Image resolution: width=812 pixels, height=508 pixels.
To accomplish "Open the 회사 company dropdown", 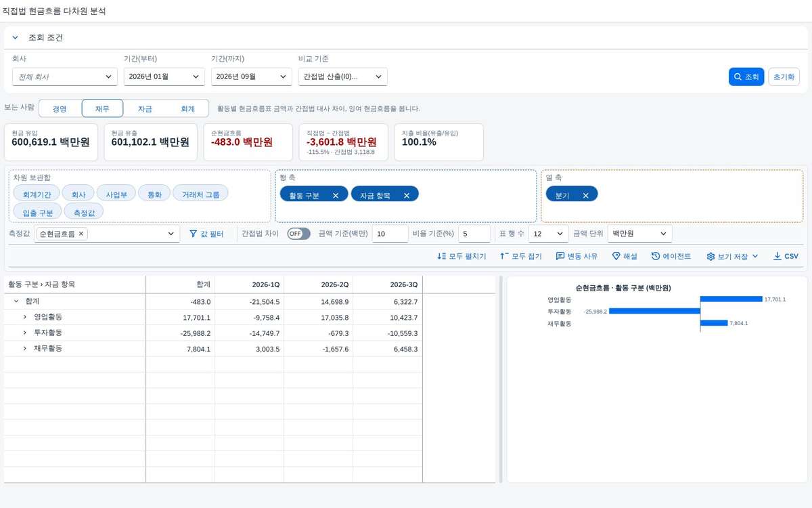I will 65,77.
